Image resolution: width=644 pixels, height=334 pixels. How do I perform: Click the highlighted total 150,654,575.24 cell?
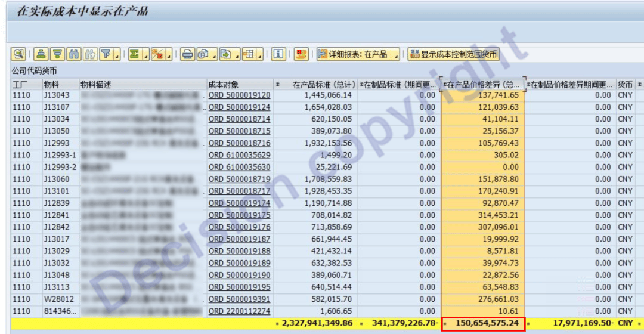coord(483,324)
